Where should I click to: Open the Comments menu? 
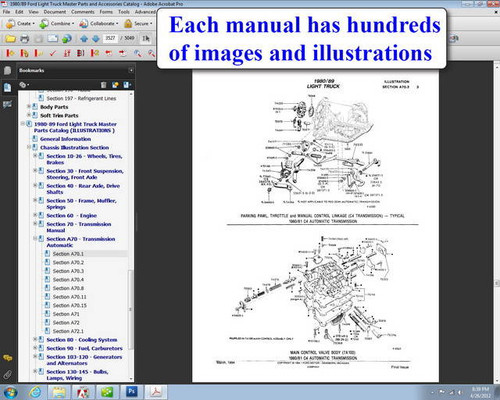(83, 12)
